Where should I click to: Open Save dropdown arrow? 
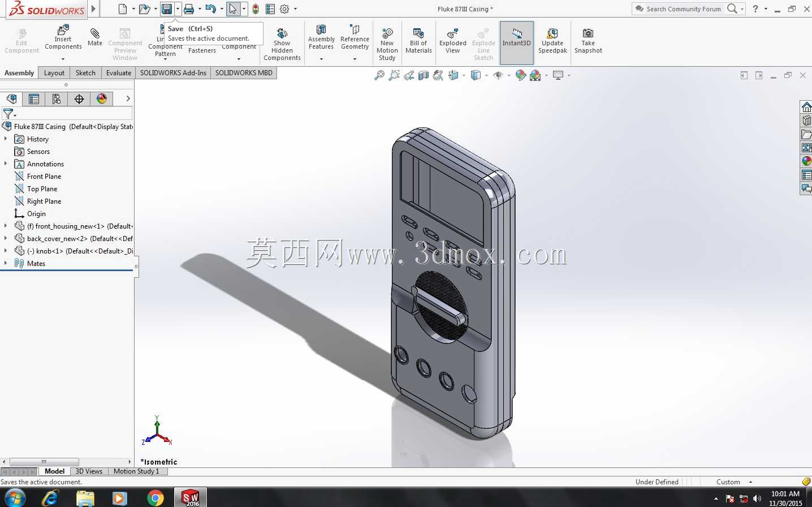[x=178, y=9]
